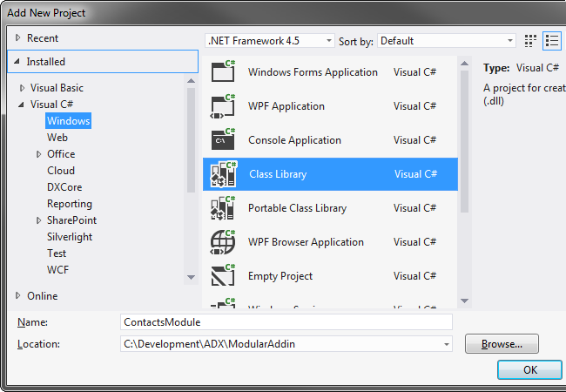The height and width of the screenshot is (392, 566).
Task: Select the DXCore category
Action: [64, 187]
